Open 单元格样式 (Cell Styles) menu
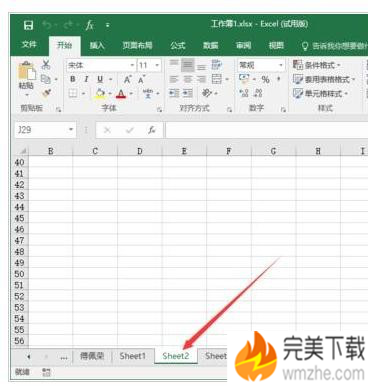368x392 pixels. [x=321, y=93]
